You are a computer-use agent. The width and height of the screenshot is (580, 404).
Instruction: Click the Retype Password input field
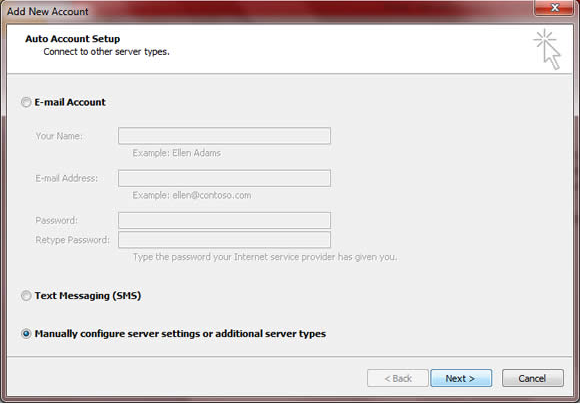(x=224, y=240)
